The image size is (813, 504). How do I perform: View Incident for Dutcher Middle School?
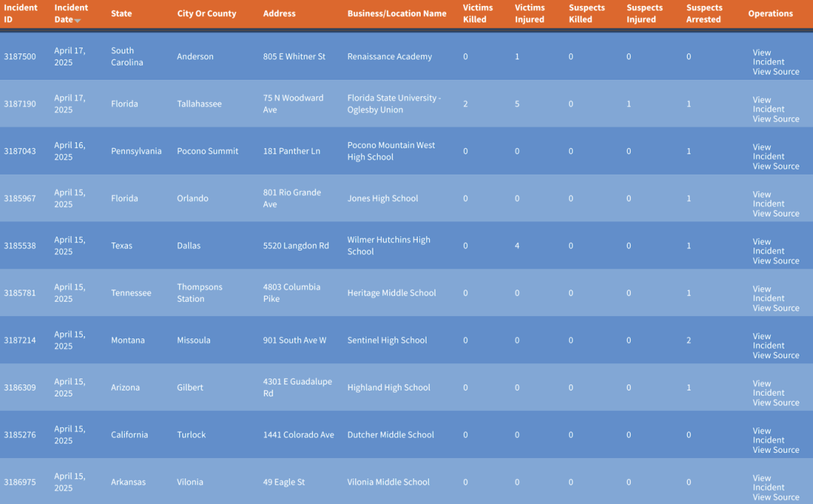pos(769,435)
